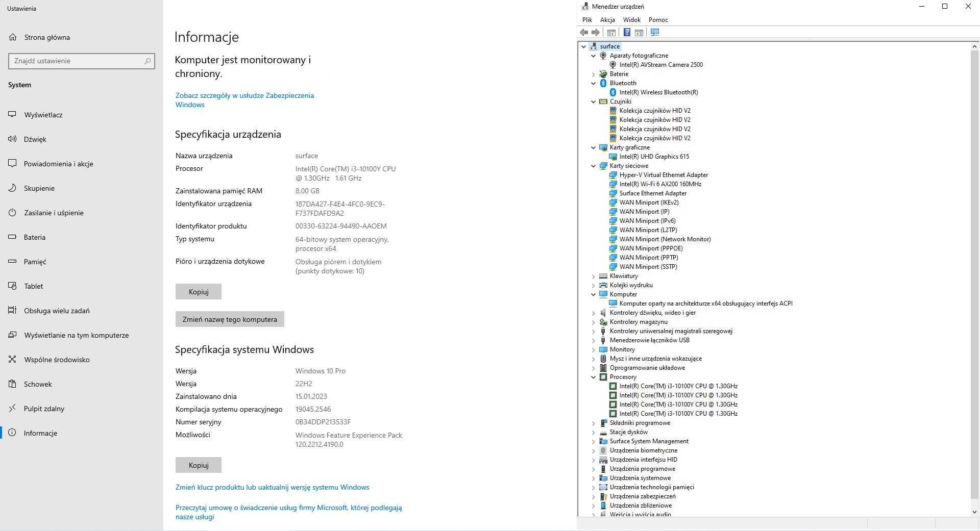Open Informacje page in Settings sidebar
Image resolution: width=980 pixels, height=531 pixels.
click(82, 433)
